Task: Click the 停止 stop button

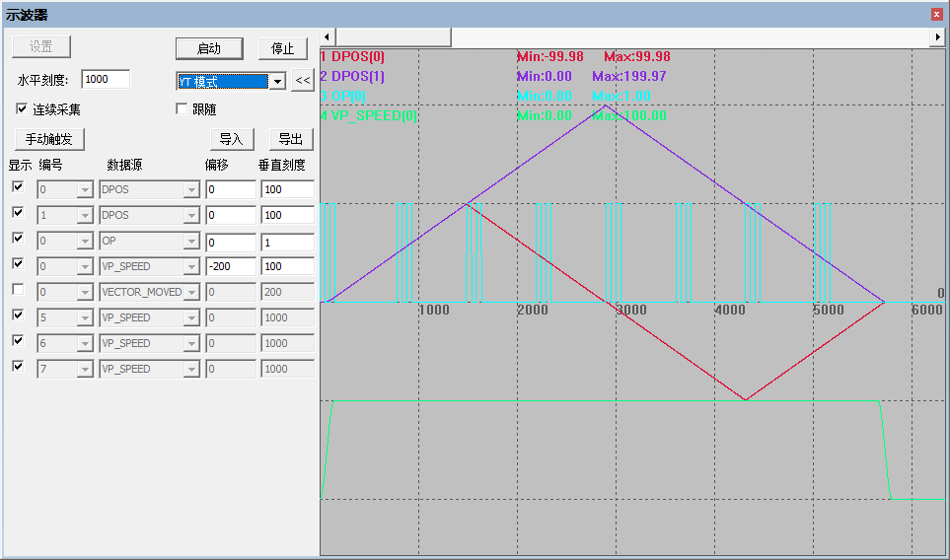Action: click(282, 48)
